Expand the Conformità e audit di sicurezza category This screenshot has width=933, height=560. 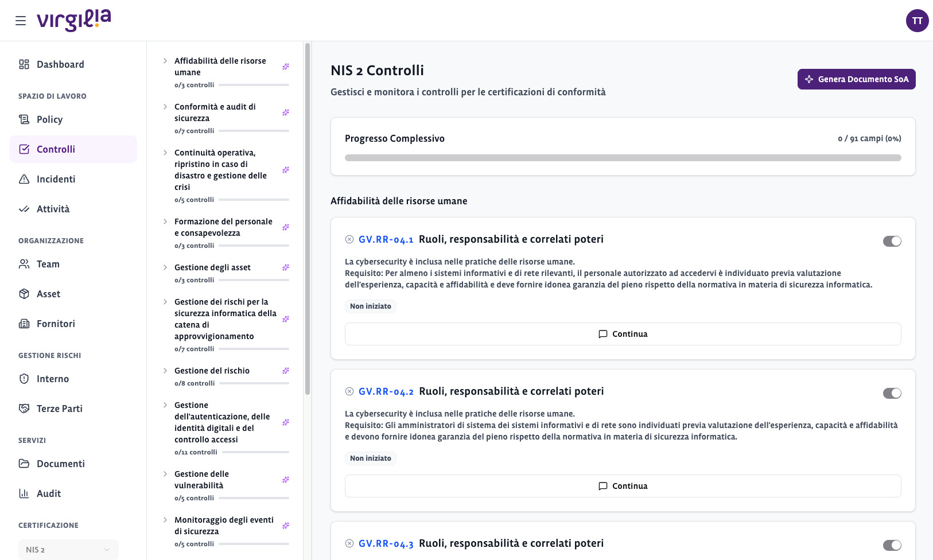[165, 107]
